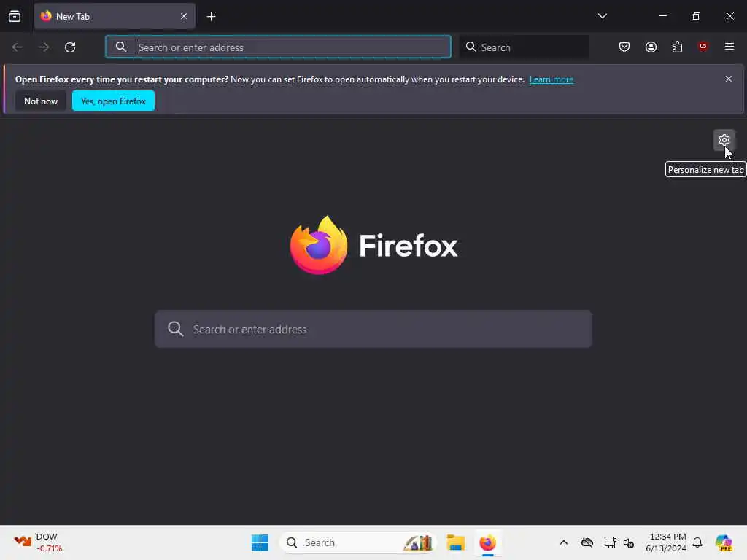Viewport: 747px width, 560px height.
Task: Open a new tab with plus button
Action: click(x=211, y=17)
